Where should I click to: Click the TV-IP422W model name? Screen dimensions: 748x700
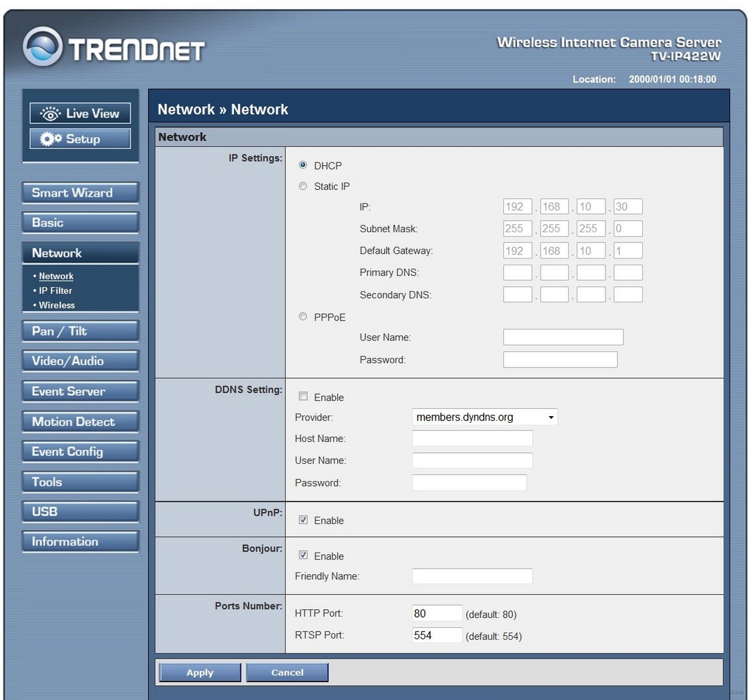[685, 56]
